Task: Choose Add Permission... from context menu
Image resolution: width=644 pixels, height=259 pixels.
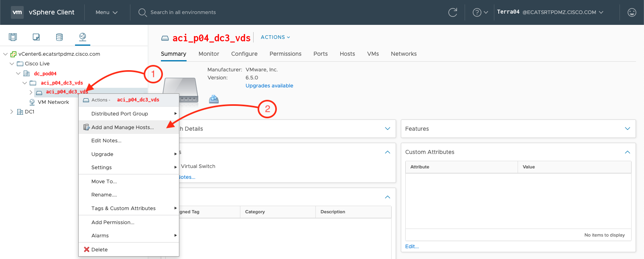Action: [x=129, y=223]
